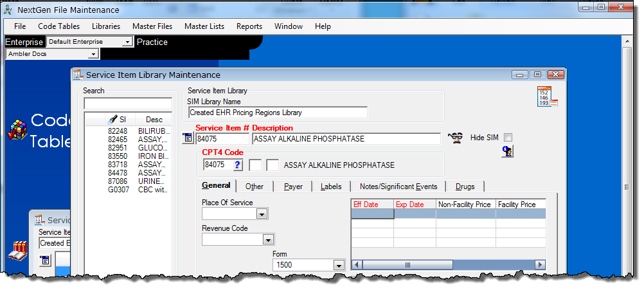644x292 pixels.
Task: Expand the Place Of Service dropdown
Action: click(x=262, y=214)
